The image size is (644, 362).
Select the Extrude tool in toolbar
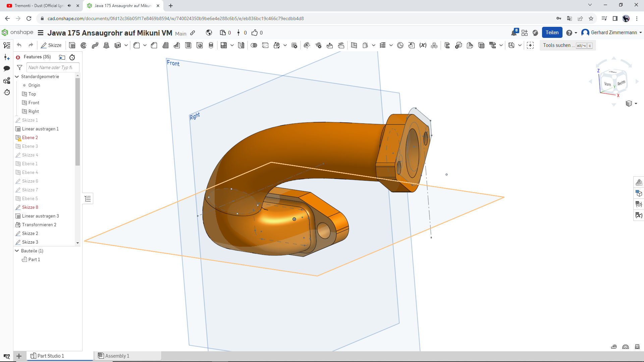click(72, 45)
